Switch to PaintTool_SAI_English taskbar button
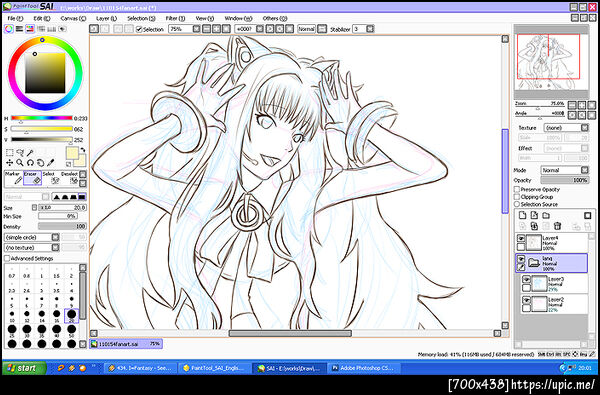Screen dimensions: 600x395 [x=215, y=368]
